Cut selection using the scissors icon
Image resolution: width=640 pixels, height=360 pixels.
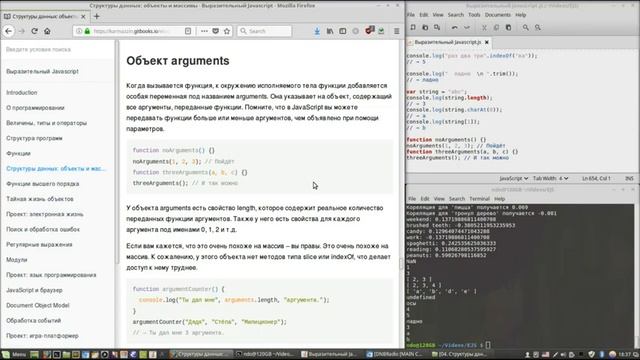[484, 27]
